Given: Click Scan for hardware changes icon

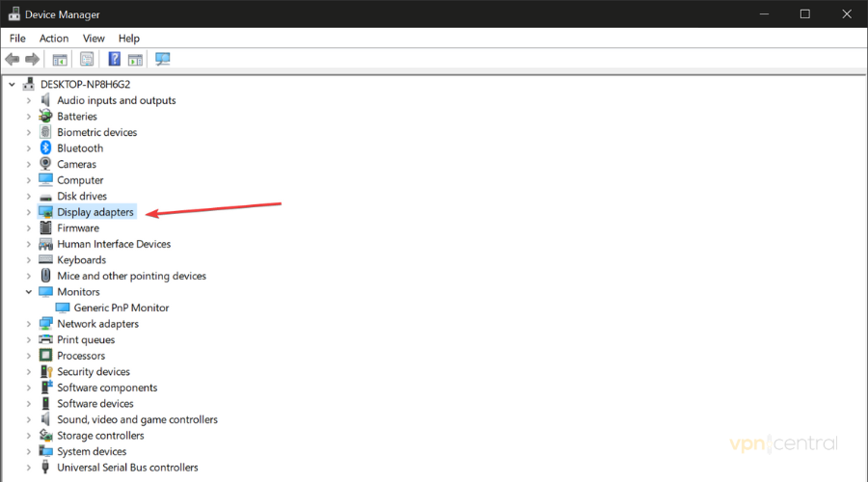Looking at the screenshot, I should [162, 60].
